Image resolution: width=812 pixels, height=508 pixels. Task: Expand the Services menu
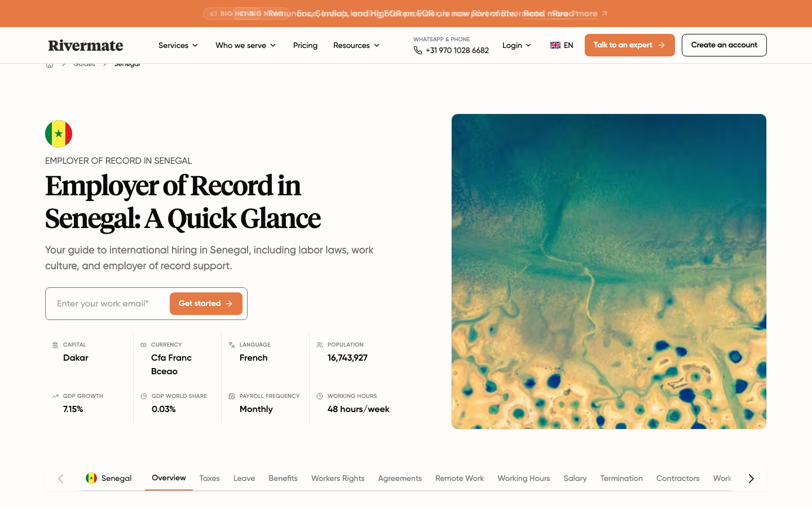pos(178,45)
